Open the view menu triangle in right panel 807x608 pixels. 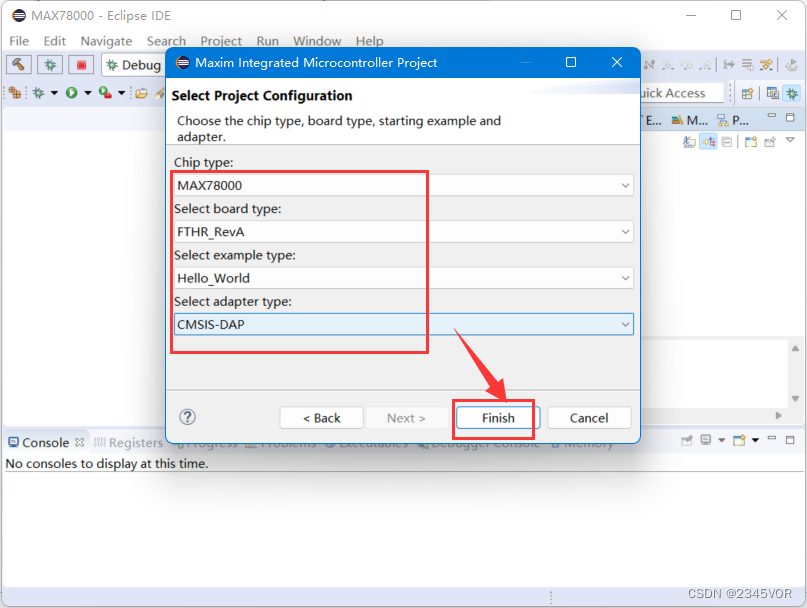pos(791,140)
